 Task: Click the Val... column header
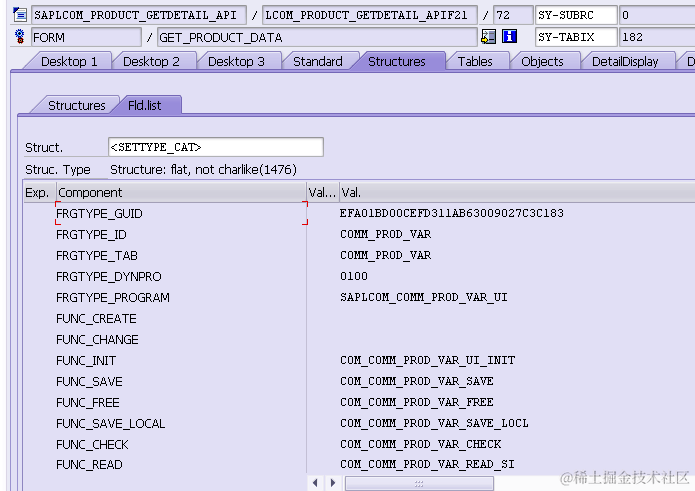click(323, 193)
